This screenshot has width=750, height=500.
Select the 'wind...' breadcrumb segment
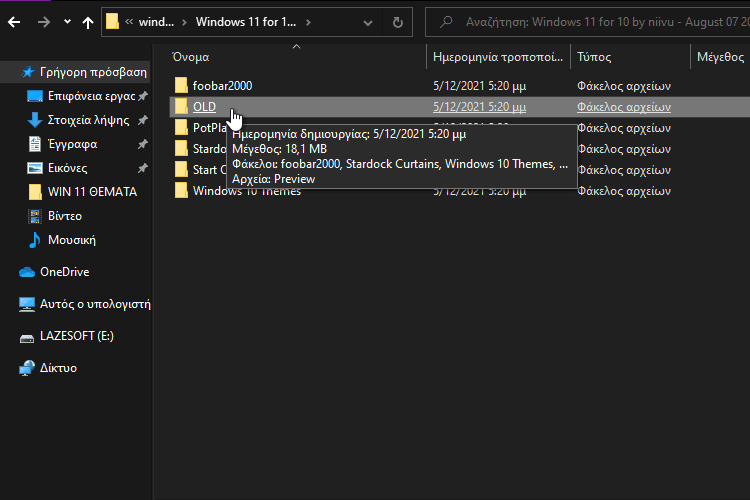coord(156,22)
